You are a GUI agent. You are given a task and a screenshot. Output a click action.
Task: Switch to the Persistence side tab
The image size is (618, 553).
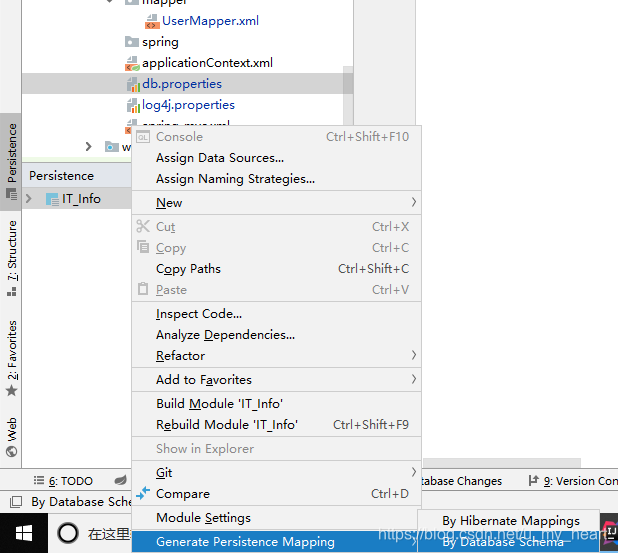coord(12,161)
